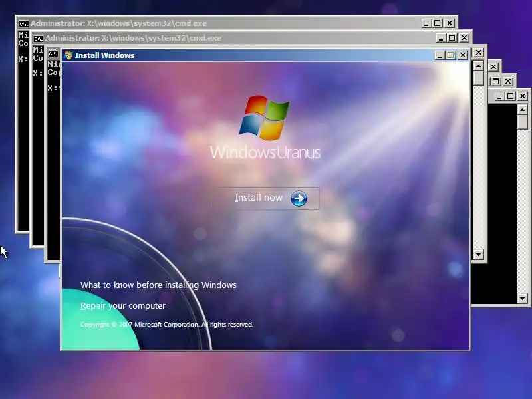Click the rearmost window's Administrator cmd.exe title text
This screenshot has width=532, height=399.
tap(119, 23)
